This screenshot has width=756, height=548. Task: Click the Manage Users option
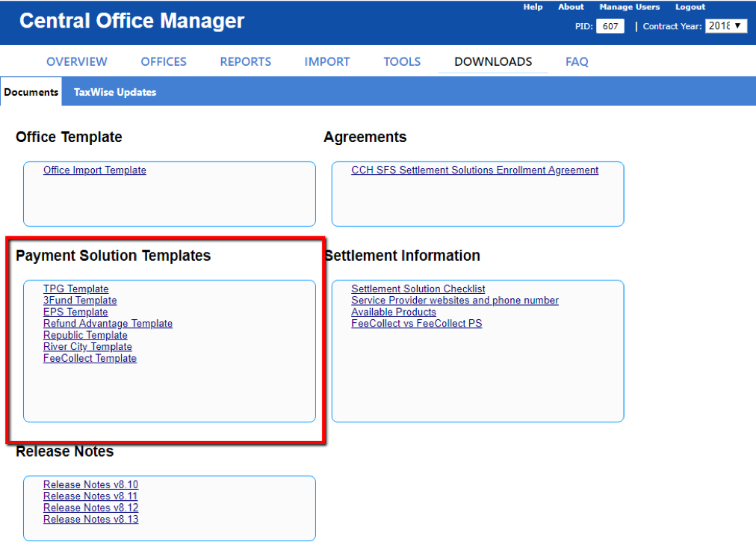point(629,7)
